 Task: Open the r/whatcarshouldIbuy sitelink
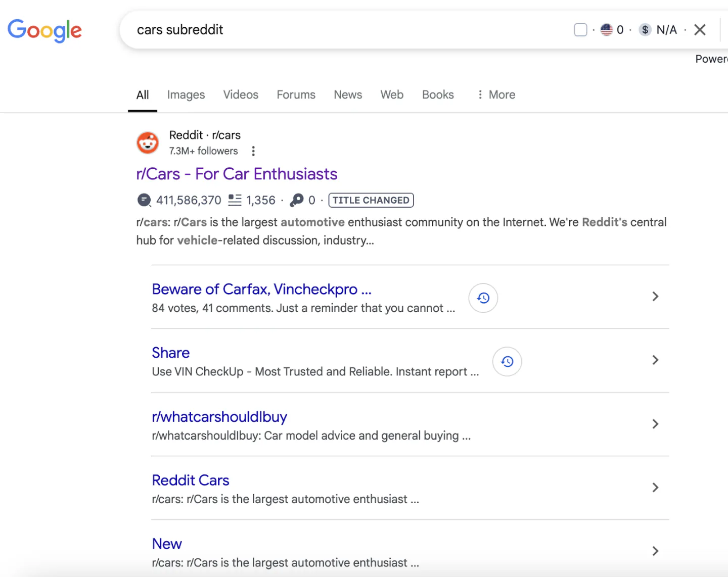219,417
